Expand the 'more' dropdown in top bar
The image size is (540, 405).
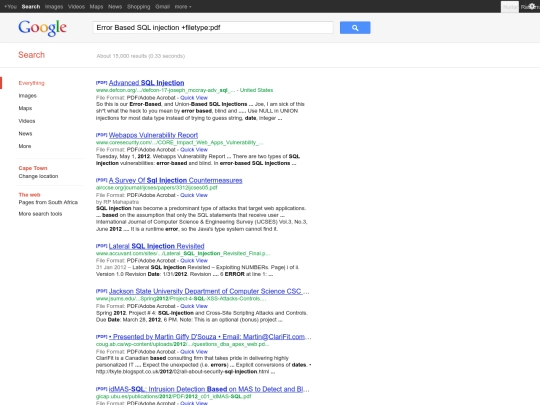pyautogui.click(x=183, y=7)
